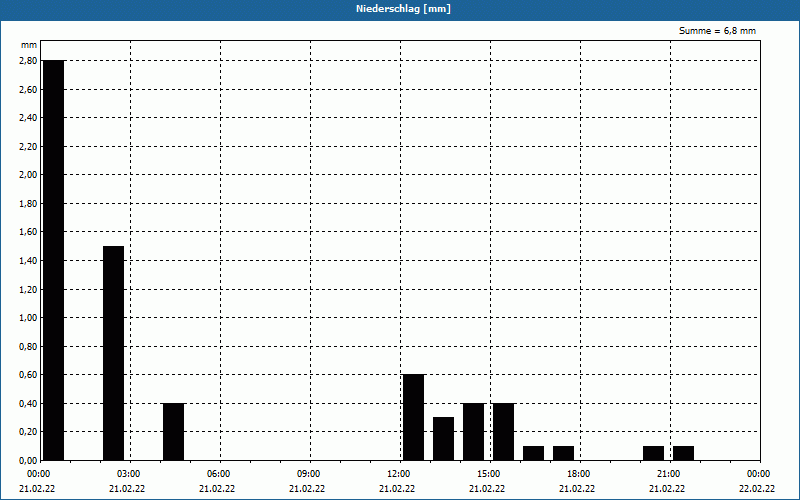Select the "15:00" time label
Viewport: 800px width, 500px height.
click(490, 474)
